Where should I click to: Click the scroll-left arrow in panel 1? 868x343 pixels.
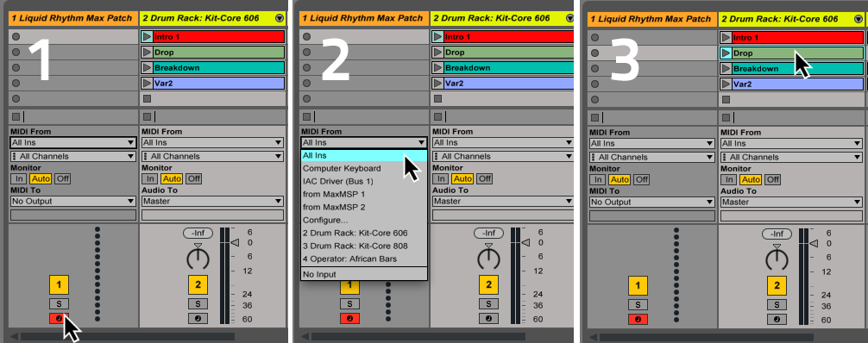(x=14, y=336)
